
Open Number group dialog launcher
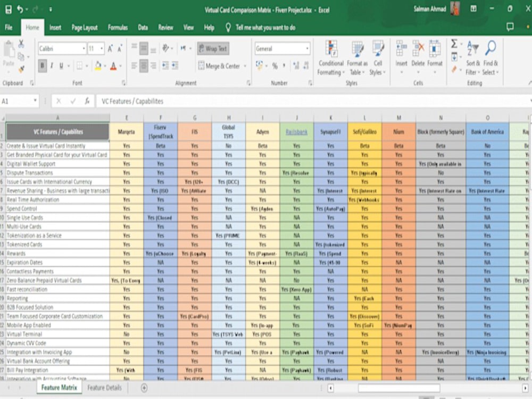(310, 83)
